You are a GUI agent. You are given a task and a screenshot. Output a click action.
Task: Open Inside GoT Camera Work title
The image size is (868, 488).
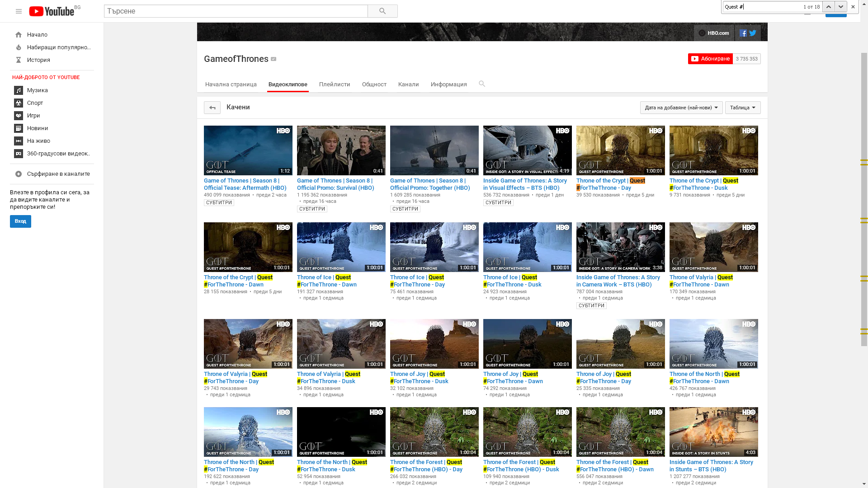[x=618, y=281]
